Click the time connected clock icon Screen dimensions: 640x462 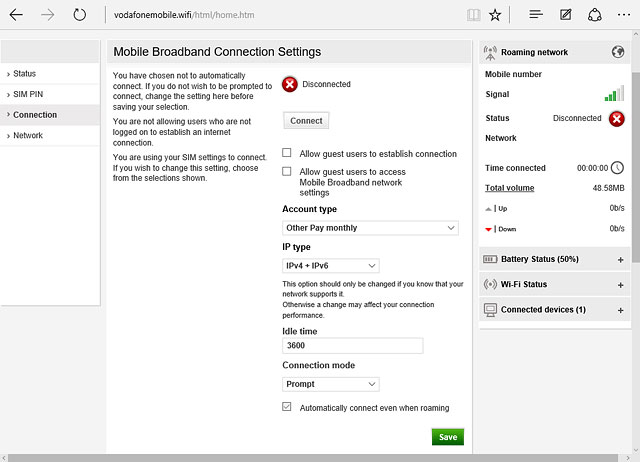click(x=617, y=168)
